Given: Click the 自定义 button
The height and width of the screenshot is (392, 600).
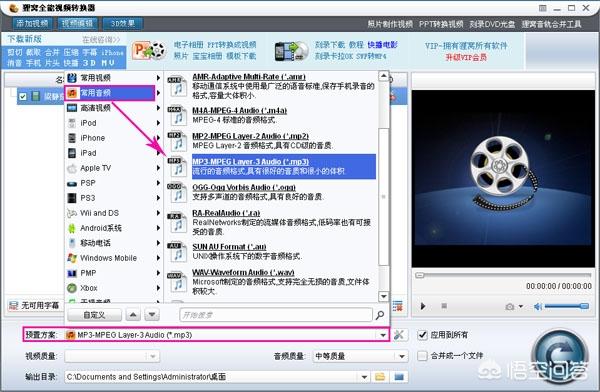Looking at the screenshot, I should [94, 315].
